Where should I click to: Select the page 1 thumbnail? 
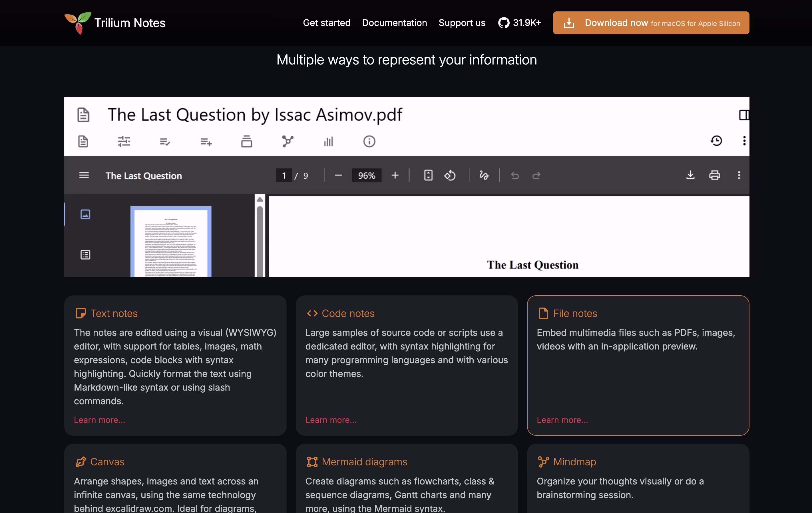pos(171,241)
